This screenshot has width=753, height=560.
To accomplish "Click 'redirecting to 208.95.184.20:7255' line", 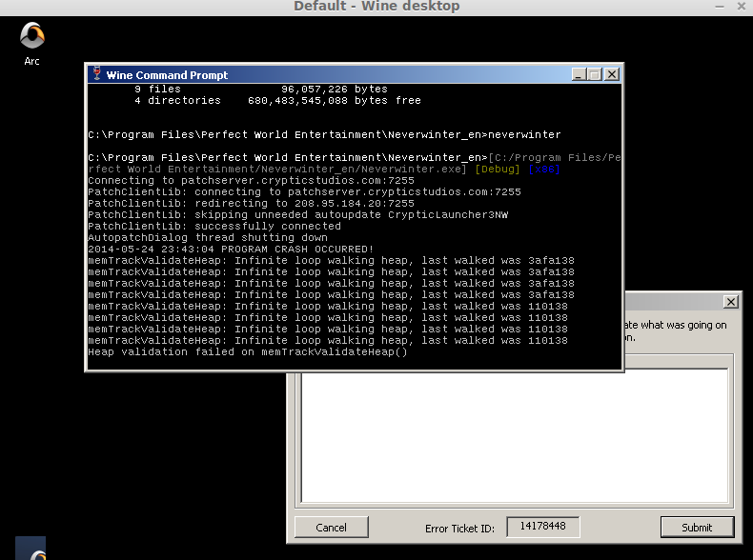I will [251, 203].
